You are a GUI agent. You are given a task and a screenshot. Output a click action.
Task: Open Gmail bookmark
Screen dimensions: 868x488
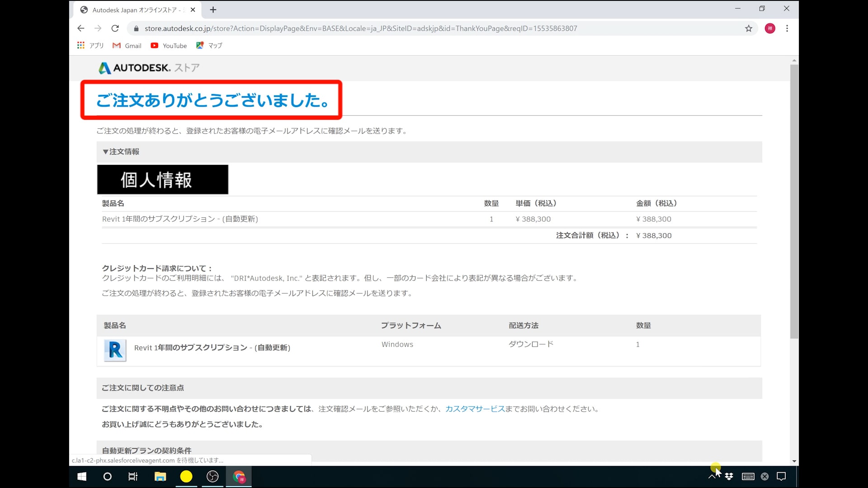[x=127, y=46]
